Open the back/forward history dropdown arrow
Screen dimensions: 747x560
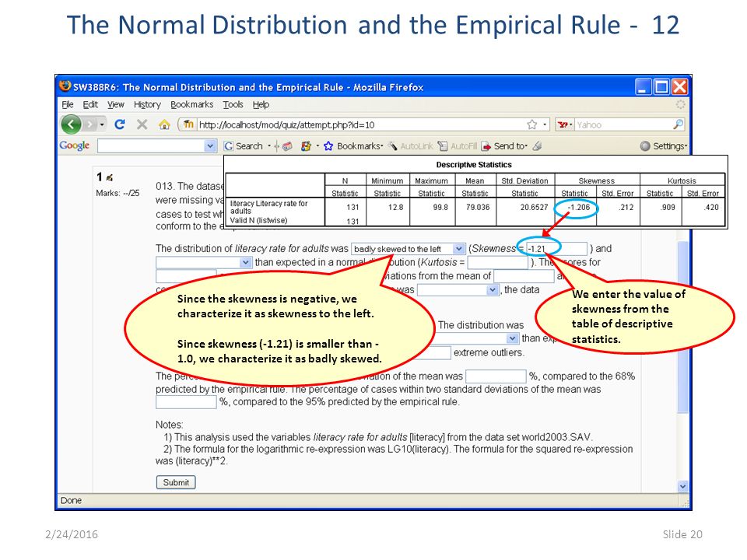(102, 125)
